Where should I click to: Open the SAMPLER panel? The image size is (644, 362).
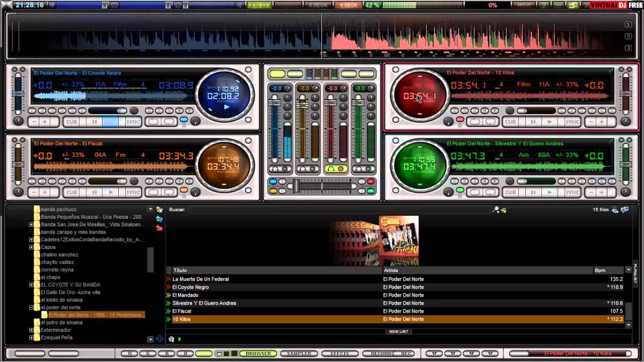299,353
